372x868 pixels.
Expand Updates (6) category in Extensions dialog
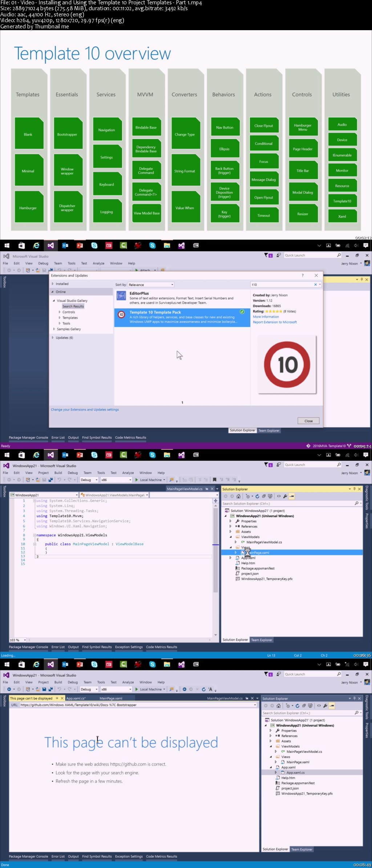[53, 337]
